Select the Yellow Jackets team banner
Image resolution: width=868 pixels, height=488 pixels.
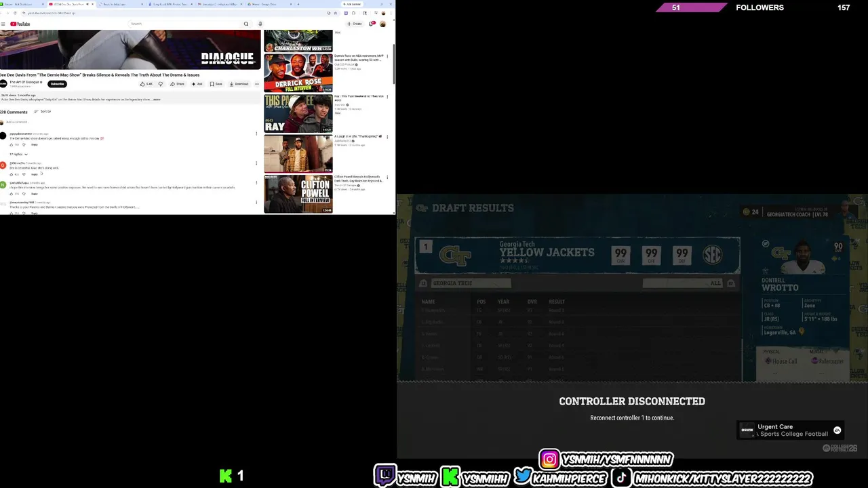coord(577,255)
